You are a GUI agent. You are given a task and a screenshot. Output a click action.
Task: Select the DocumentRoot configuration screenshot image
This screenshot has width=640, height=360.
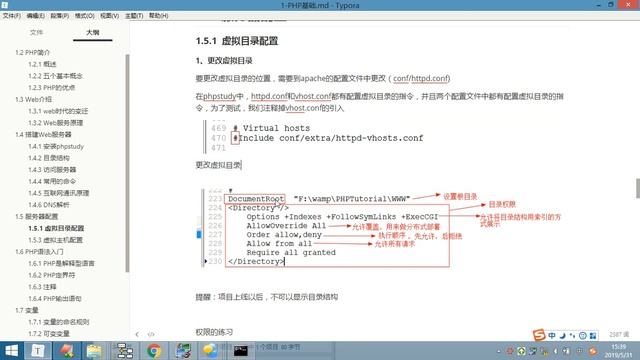tap(382, 228)
